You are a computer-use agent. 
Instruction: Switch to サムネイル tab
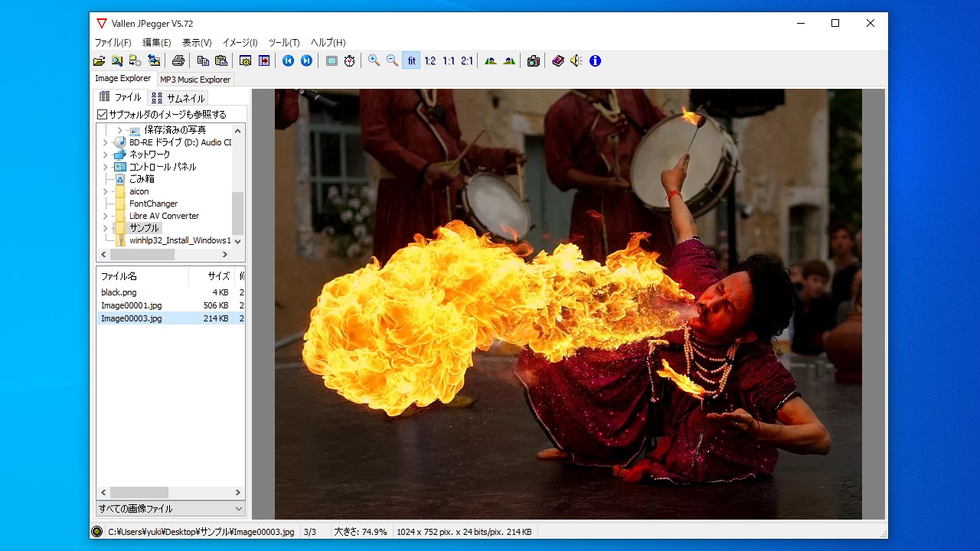click(178, 98)
